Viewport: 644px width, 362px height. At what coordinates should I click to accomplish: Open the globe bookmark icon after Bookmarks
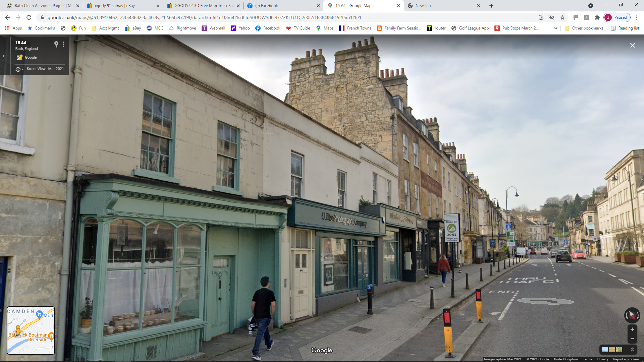click(63, 28)
